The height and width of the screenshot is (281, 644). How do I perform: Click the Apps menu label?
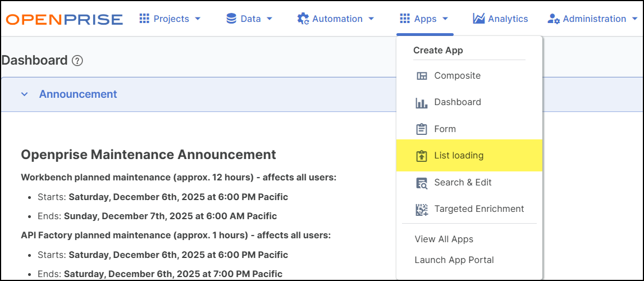point(425,19)
